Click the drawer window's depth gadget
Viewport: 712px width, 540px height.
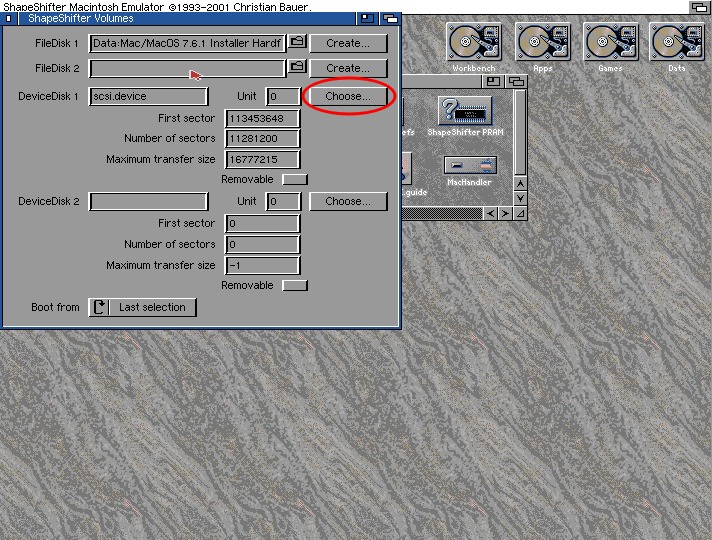pyautogui.click(x=516, y=82)
